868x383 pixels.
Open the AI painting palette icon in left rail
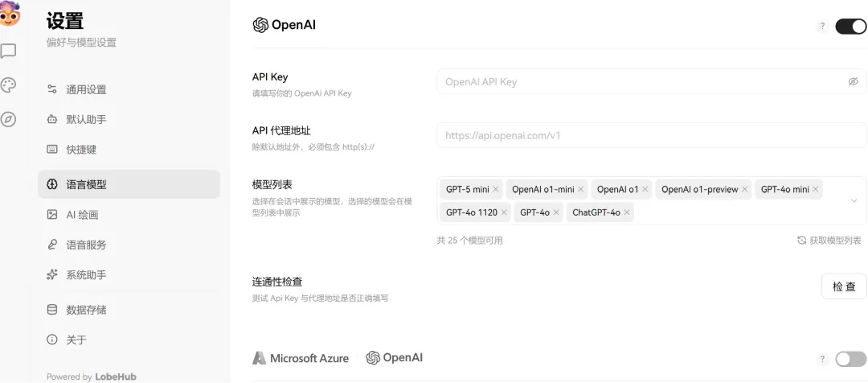pyautogui.click(x=8, y=85)
